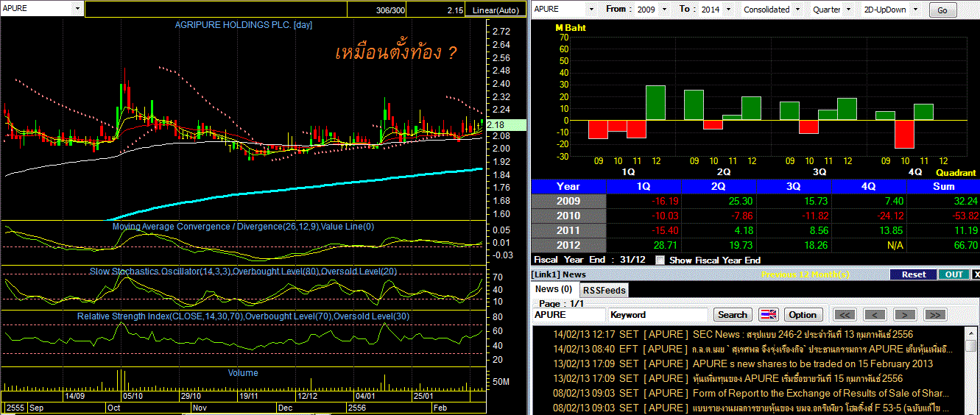The width and height of the screenshot is (980, 415).
Task: Click the 2009 year row header
Action: [x=568, y=201]
